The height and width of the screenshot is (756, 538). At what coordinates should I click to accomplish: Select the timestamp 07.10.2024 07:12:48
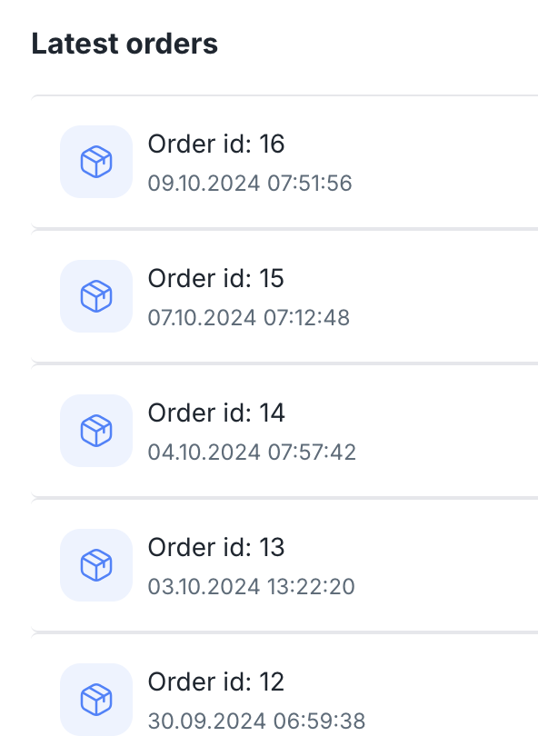click(x=249, y=318)
